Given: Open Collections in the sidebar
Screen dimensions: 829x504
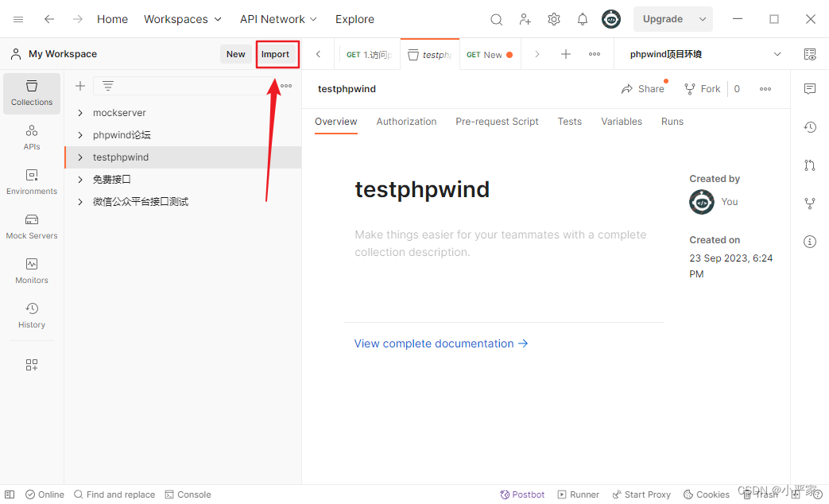Looking at the screenshot, I should (32, 93).
